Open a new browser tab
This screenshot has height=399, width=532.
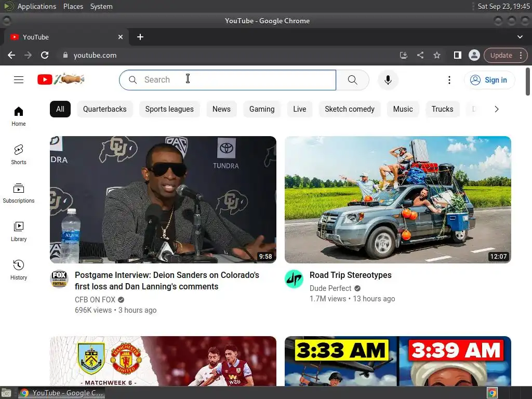click(x=140, y=37)
